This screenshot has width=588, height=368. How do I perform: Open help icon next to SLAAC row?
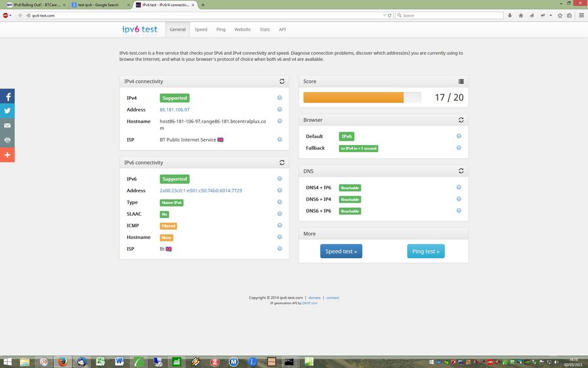[279, 213]
